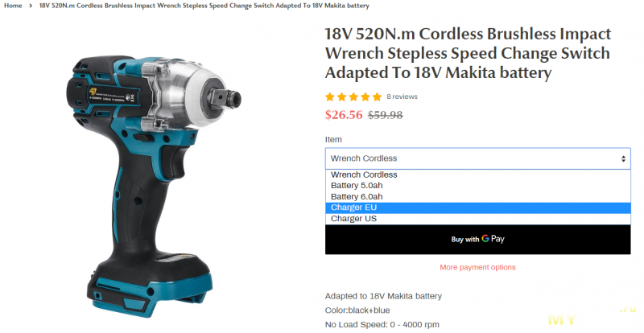Click the first gold rating star
This screenshot has height=333, width=644.
tap(330, 97)
